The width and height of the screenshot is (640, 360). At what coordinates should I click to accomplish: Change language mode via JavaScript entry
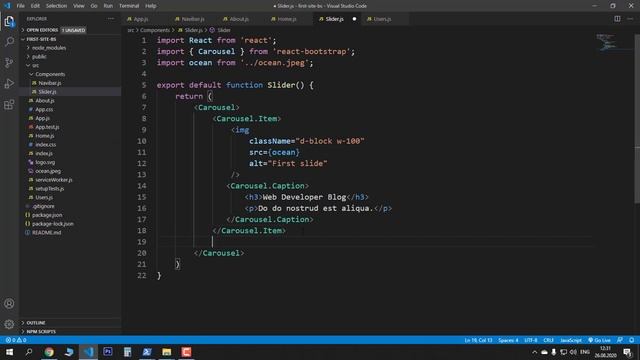pyautogui.click(x=571, y=340)
